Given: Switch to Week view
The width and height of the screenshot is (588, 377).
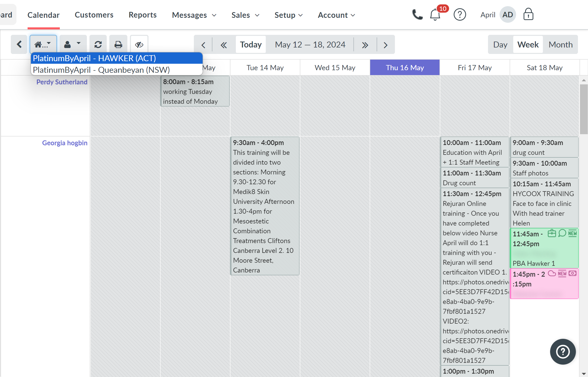Looking at the screenshot, I should [x=528, y=45].
